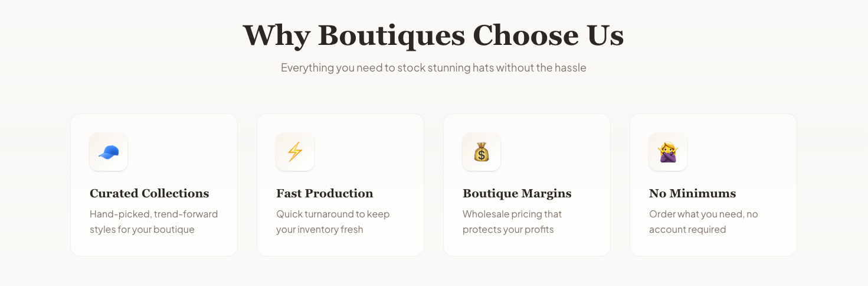This screenshot has height=286, width=868.
Task: Click the 'Quick turnaround' description text
Action: (333, 222)
